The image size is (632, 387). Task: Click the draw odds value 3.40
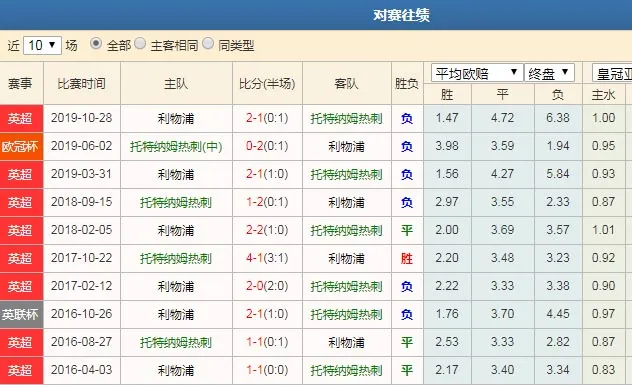click(503, 370)
